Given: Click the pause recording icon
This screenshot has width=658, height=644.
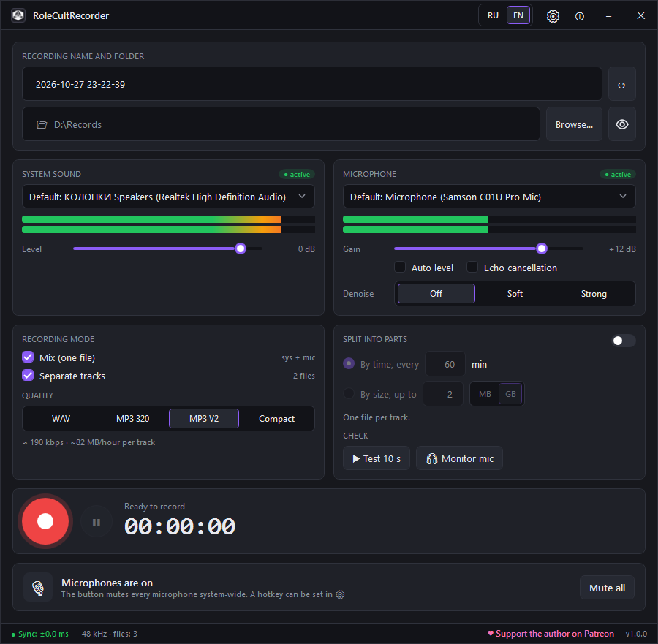Looking at the screenshot, I should [97, 522].
